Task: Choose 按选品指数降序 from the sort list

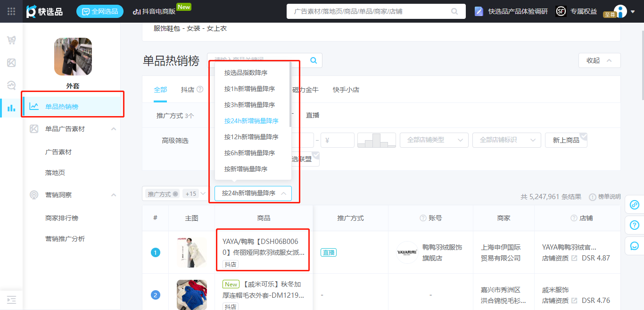Action: (253, 73)
